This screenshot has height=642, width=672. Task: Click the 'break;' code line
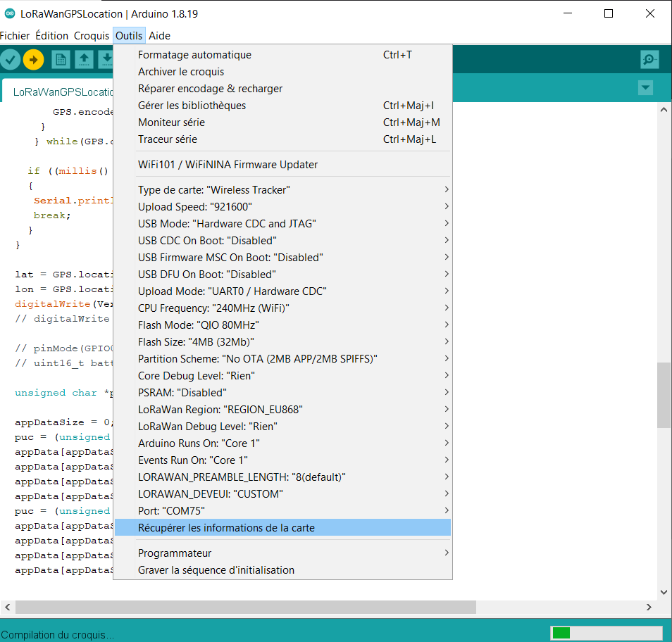tap(52, 215)
